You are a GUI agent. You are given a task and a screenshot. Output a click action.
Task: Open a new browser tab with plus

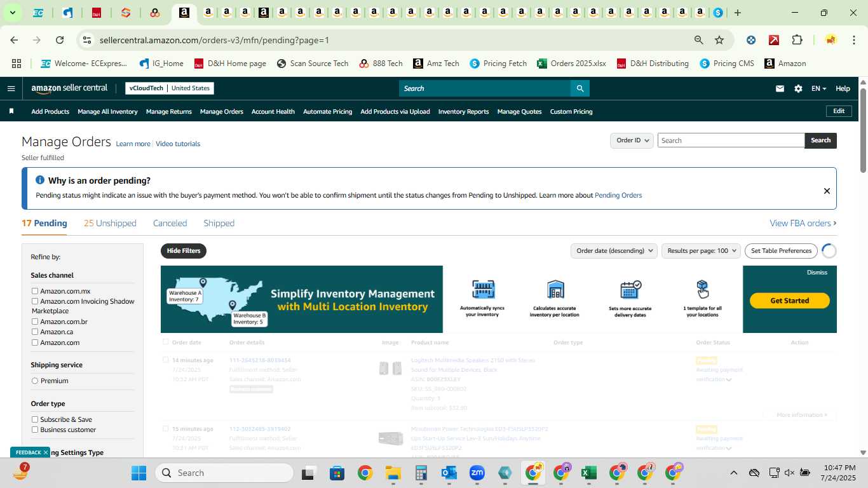737,13
